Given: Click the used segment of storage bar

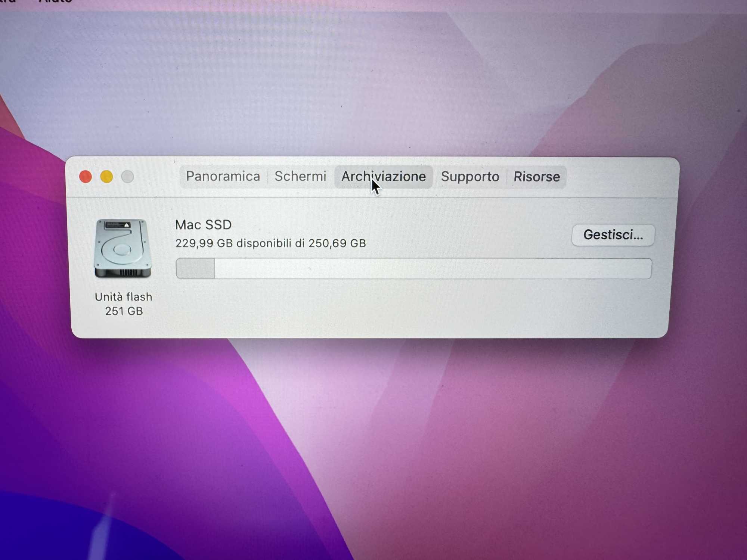Looking at the screenshot, I should point(195,268).
